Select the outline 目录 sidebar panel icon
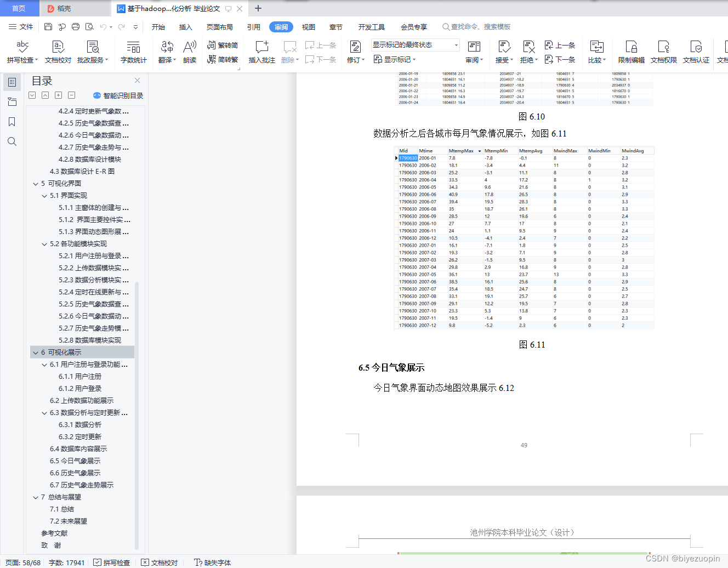Image resolution: width=728 pixels, height=568 pixels. (x=12, y=82)
